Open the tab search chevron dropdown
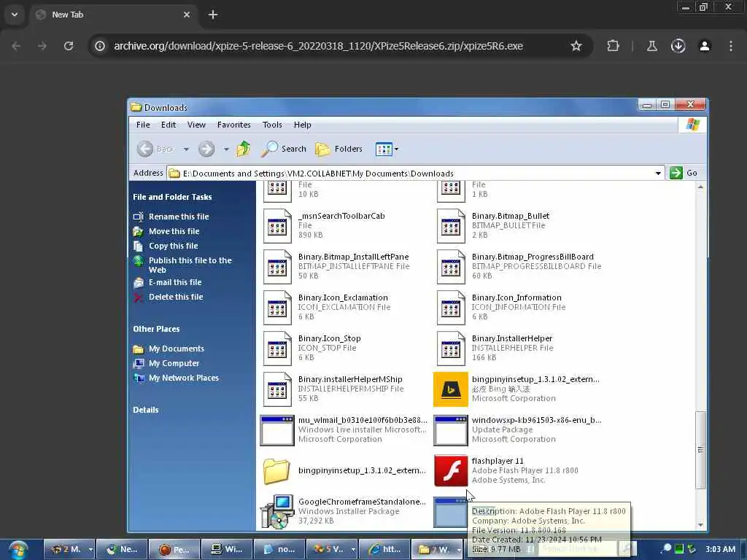Screen dimensions: 747x560 (15, 15)
